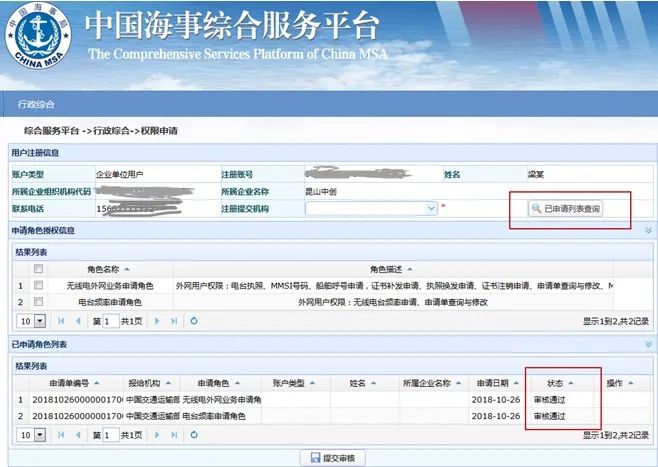Click description of 电台频率申请角色 row

pyautogui.click(x=393, y=302)
